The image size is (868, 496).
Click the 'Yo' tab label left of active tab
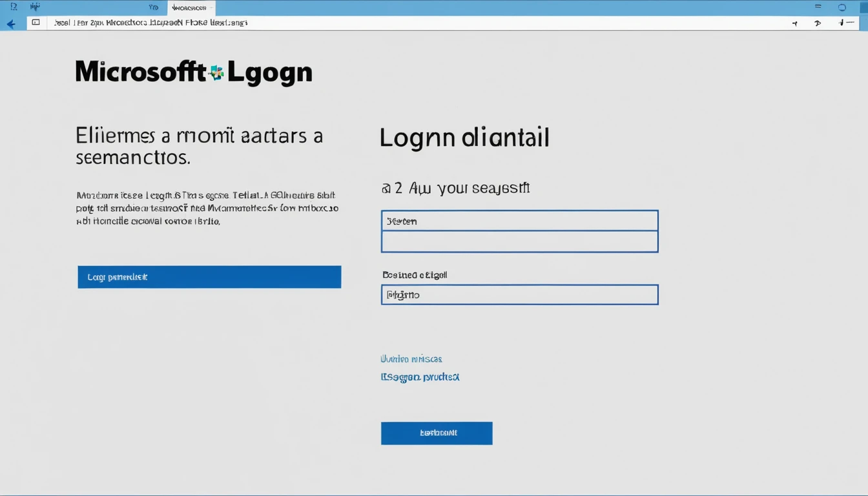click(x=153, y=8)
